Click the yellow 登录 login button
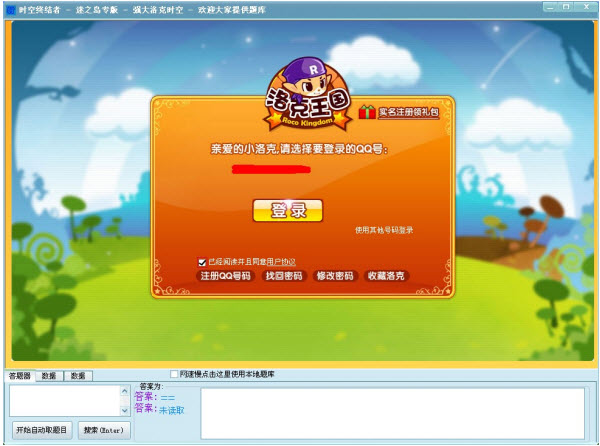 point(288,210)
